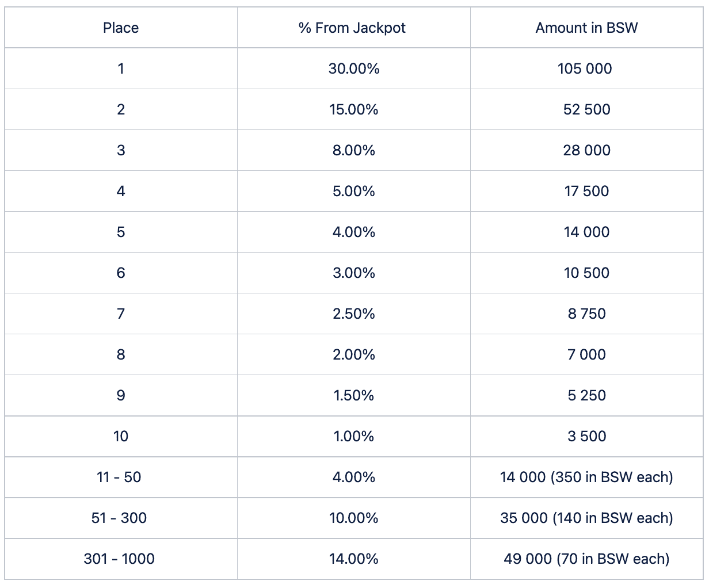Select the 2.50% percentage cell
Image resolution: width=709 pixels, height=588 pixels.
click(353, 314)
